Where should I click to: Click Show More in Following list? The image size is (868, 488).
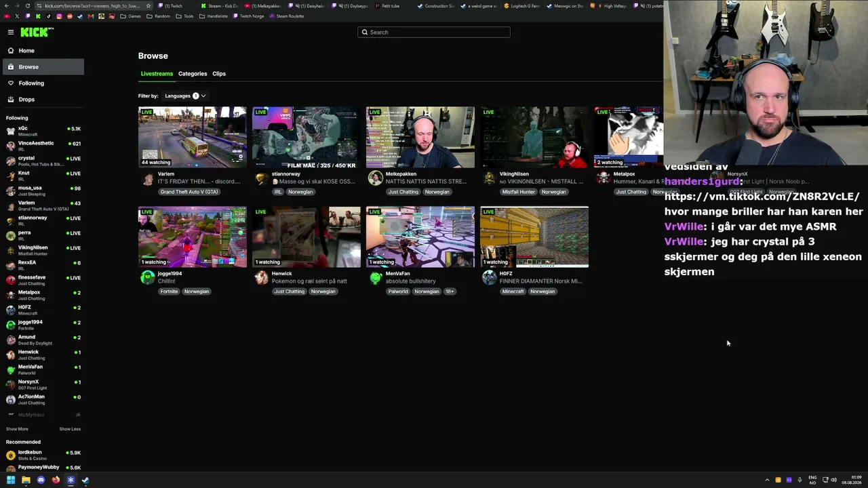tap(17, 429)
